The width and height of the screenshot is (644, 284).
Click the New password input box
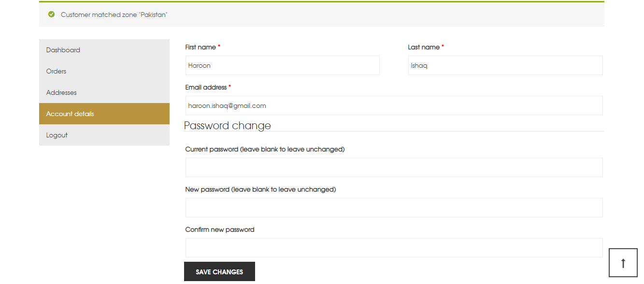click(394, 208)
